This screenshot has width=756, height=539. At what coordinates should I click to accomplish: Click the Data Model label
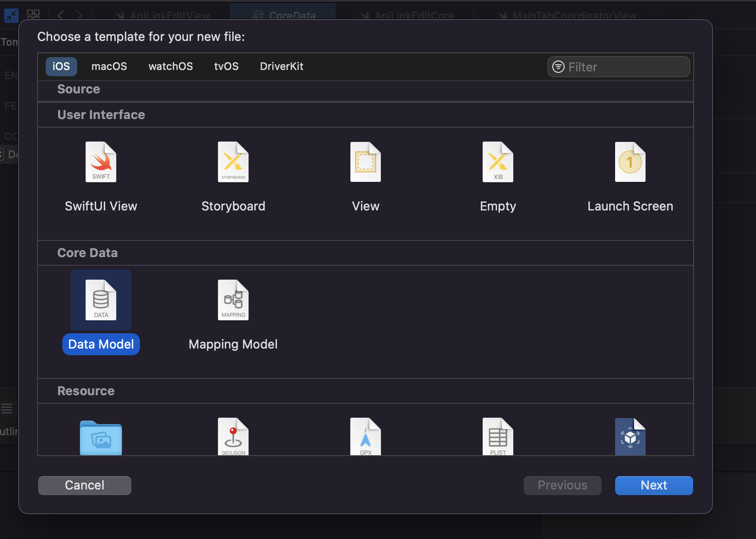pos(101,344)
